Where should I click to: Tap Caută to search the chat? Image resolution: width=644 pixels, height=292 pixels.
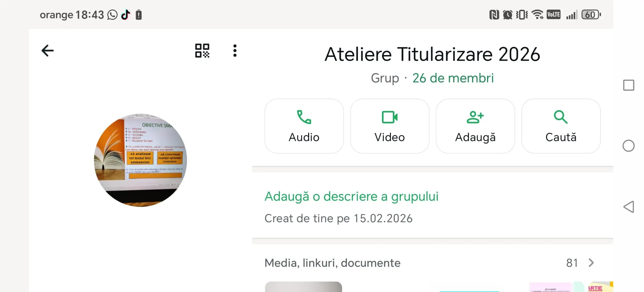tap(561, 126)
